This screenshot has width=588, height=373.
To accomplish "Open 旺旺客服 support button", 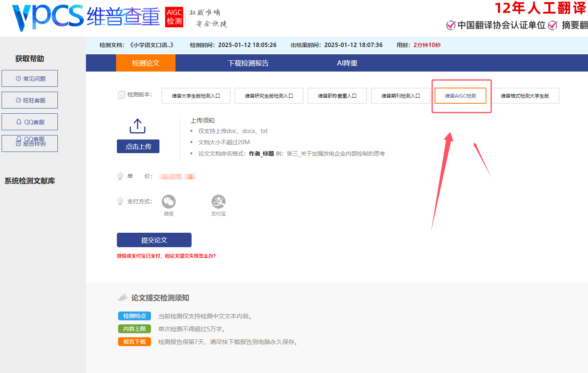I will coord(30,100).
